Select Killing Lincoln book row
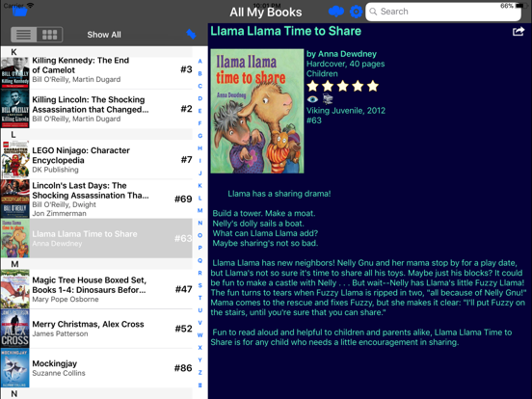532x399 pixels. 96,109
